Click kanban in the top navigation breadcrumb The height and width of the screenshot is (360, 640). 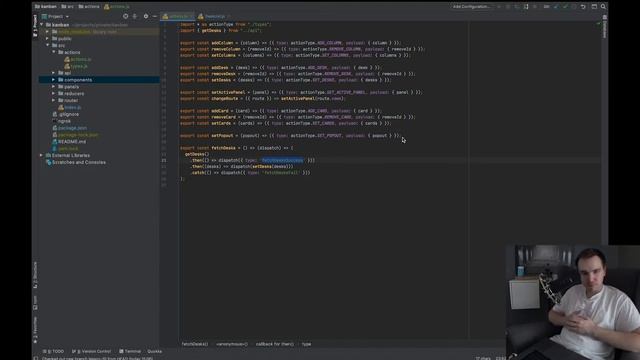(x=46, y=7)
